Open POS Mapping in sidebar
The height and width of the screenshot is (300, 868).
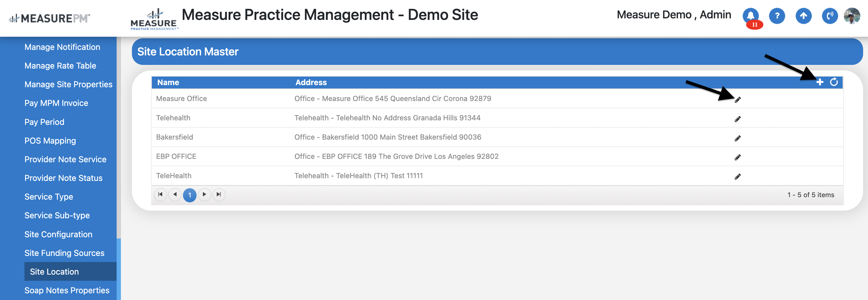(50, 141)
